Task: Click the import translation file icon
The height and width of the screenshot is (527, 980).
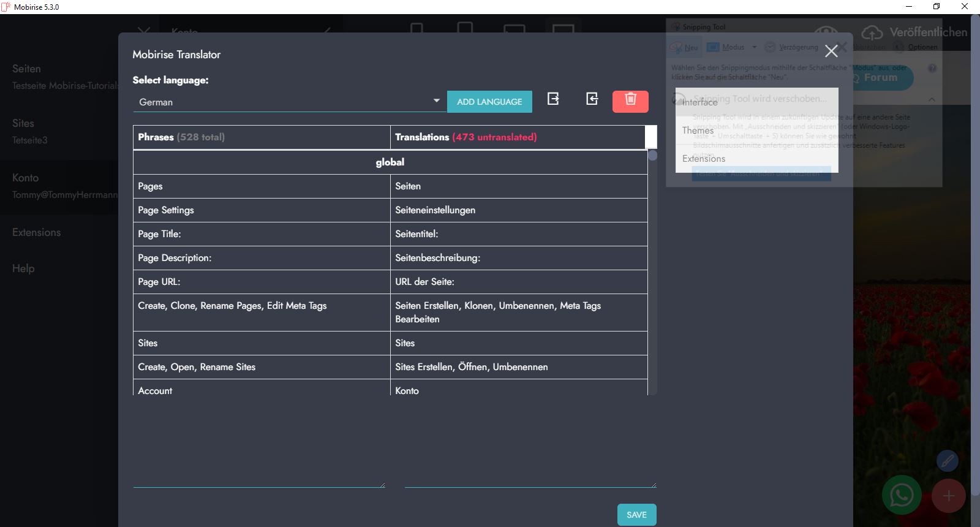Action: click(x=592, y=99)
